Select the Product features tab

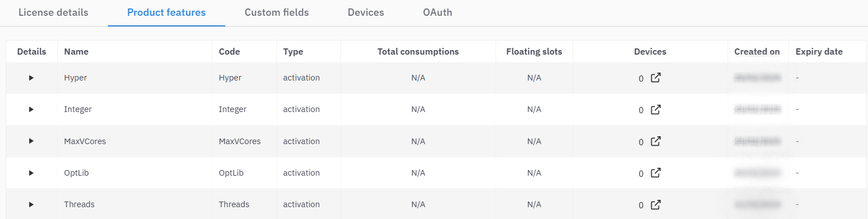tap(166, 12)
